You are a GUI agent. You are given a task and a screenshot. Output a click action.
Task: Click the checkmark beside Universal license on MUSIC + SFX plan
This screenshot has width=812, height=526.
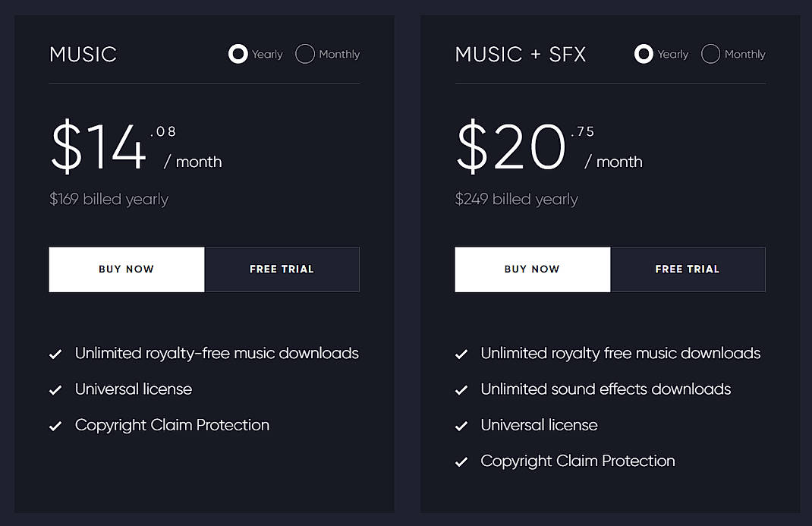461,425
